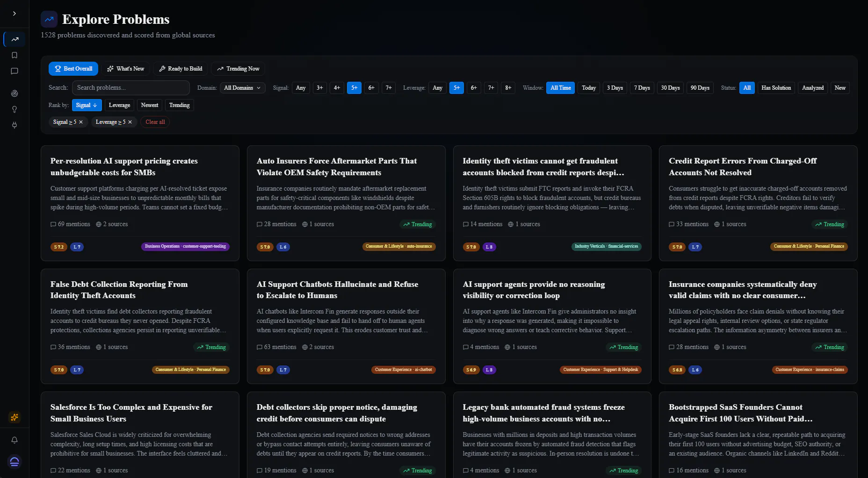
Task: Select the Best Overall tab
Action: tap(73, 69)
